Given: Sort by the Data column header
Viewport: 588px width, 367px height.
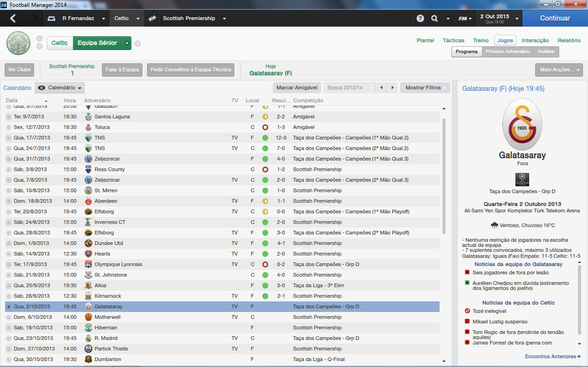Looking at the screenshot, I should pos(12,101).
